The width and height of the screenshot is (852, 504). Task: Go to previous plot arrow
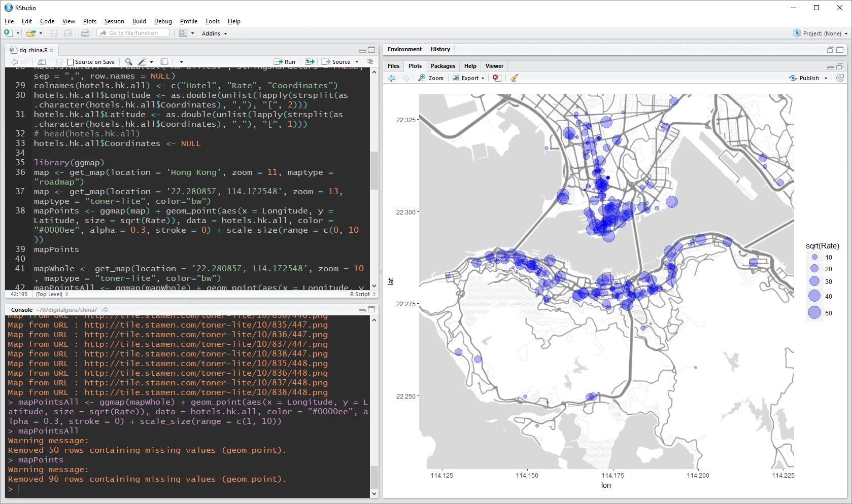[392, 78]
